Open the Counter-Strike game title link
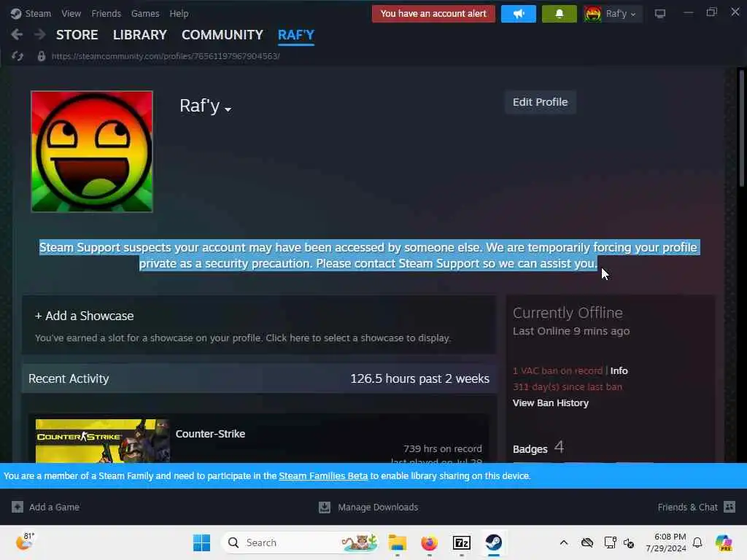Screen dimensions: 747x560 210,434
